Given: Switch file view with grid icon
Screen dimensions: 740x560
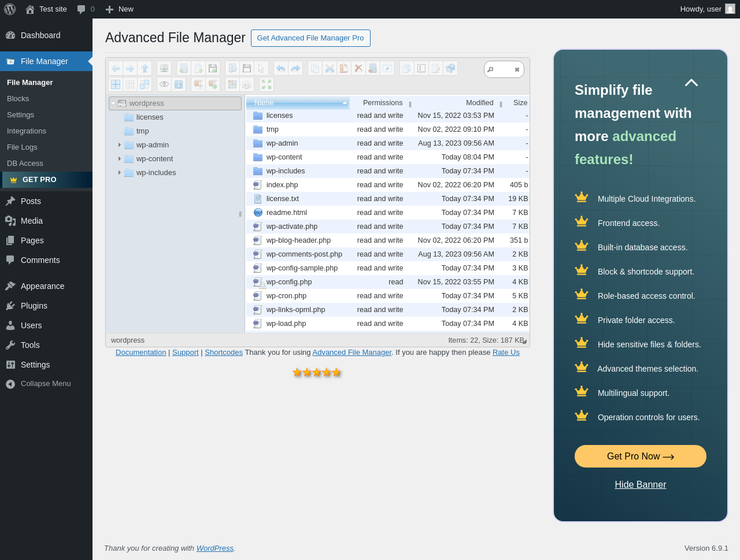Looking at the screenshot, I should point(232,84).
